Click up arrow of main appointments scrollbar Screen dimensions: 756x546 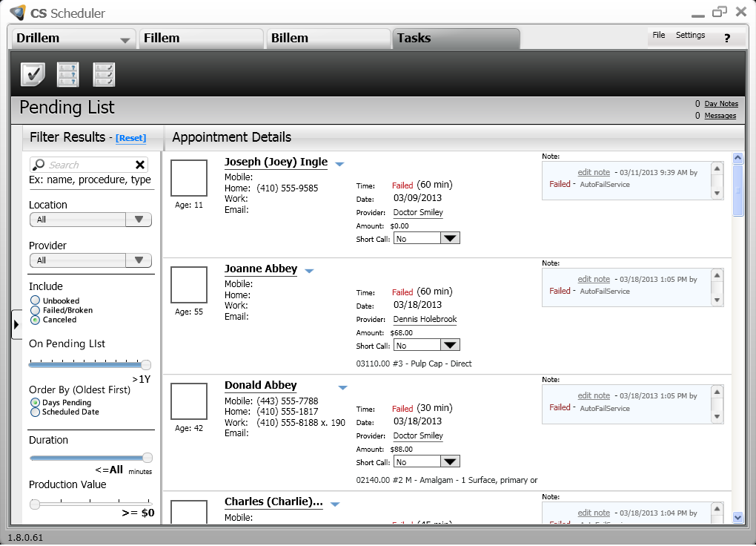click(738, 158)
